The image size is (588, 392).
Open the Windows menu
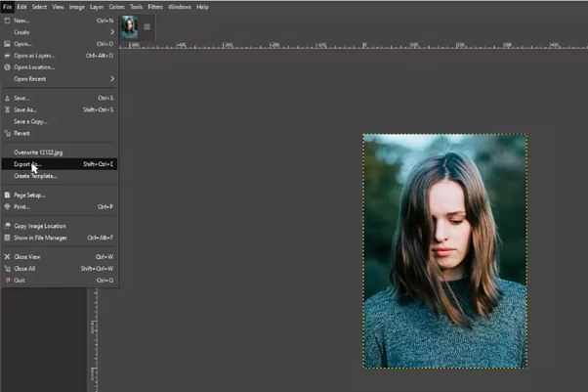(180, 7)
